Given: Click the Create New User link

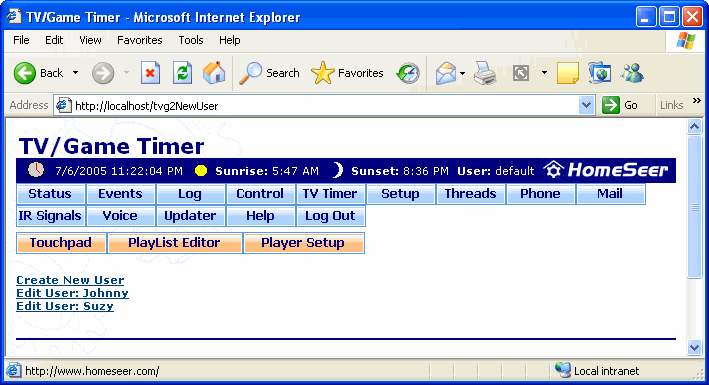Looking at the screenshot, I should point(70,280).
